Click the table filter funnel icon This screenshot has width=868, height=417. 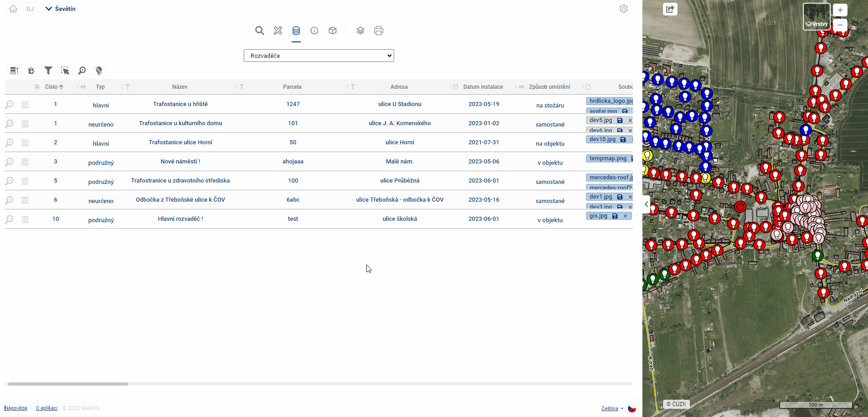click(48, 71)
